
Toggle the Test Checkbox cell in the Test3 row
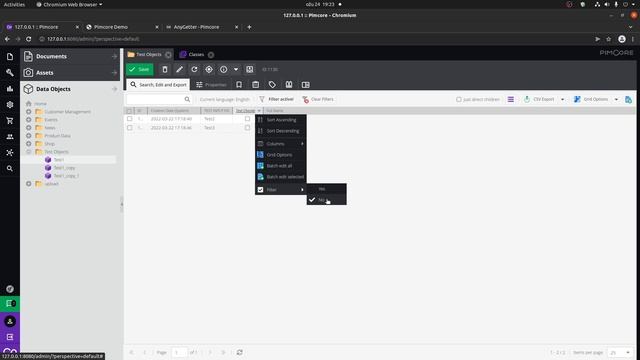[247, 128]
